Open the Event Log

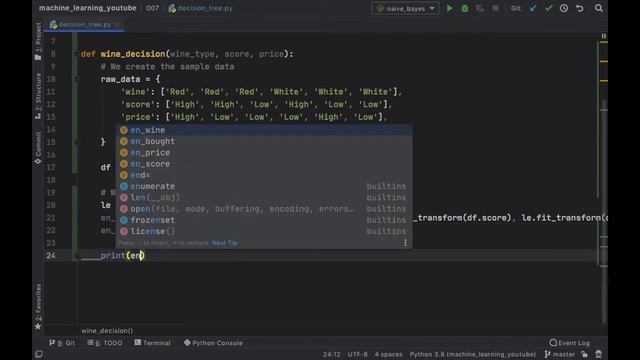tap(569, 343)
